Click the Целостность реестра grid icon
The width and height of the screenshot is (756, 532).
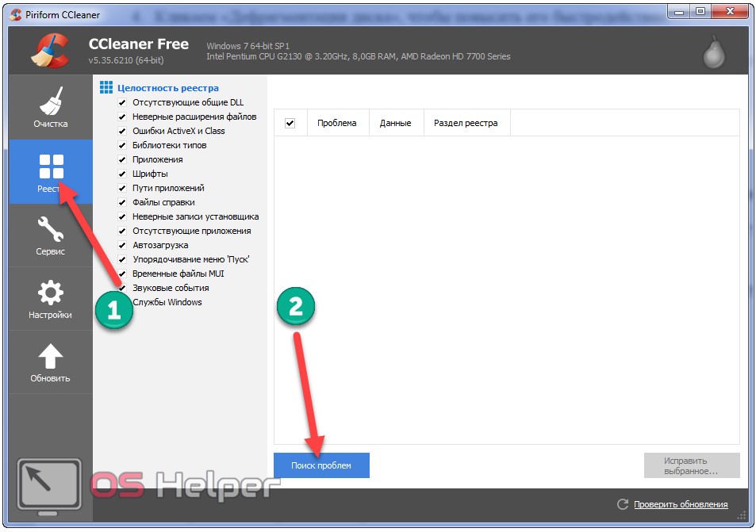coord(106,87)
